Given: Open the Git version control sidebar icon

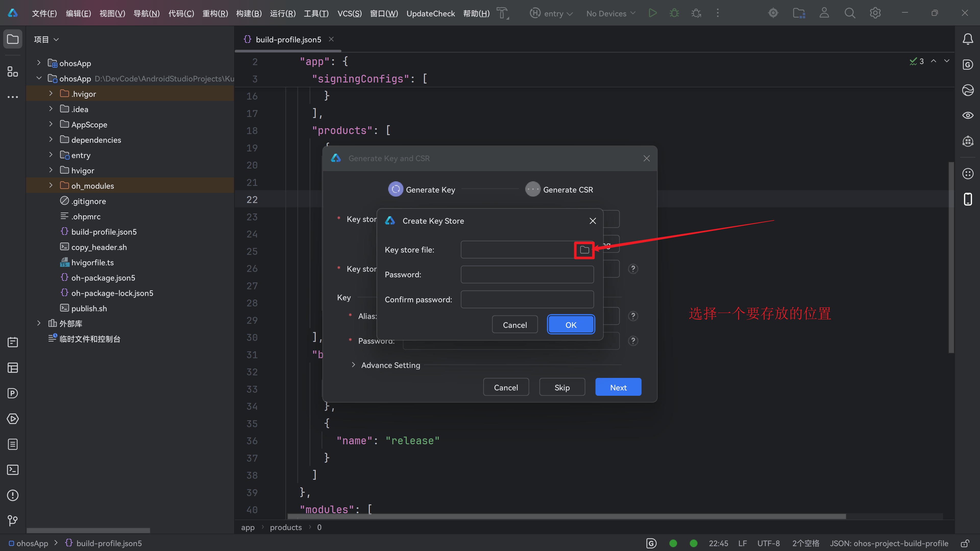Looking at the screenshot, I should pyautogui.click(x=13, y=520).
